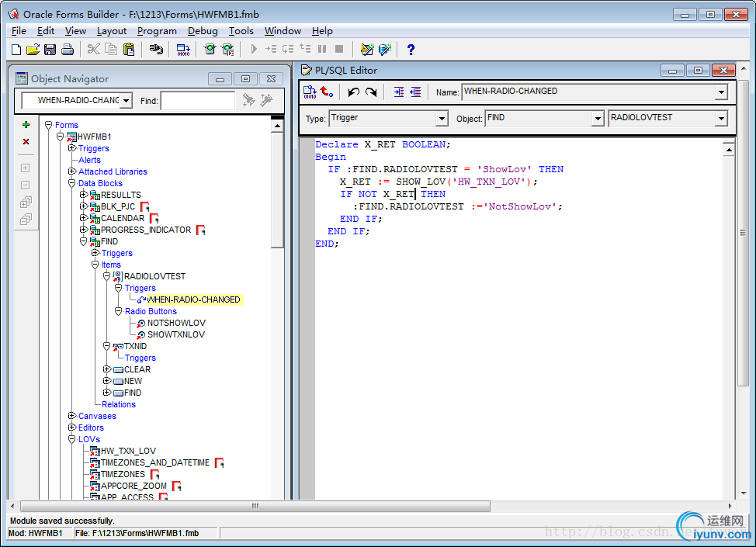Image resolution: width=756 pixels, height=547 pixels.
Task: Open the Type Trigger dropdown
Action: (x=442, y=118)
